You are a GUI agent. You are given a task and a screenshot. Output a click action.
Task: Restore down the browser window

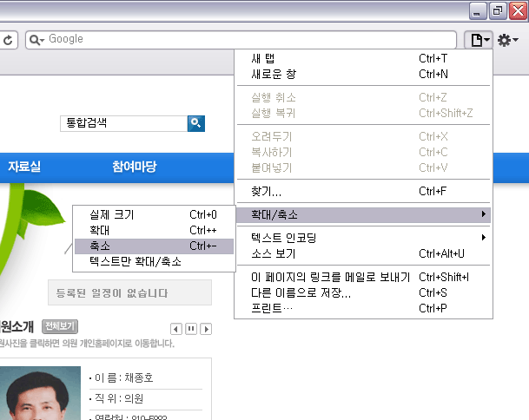tap(498, 10)
